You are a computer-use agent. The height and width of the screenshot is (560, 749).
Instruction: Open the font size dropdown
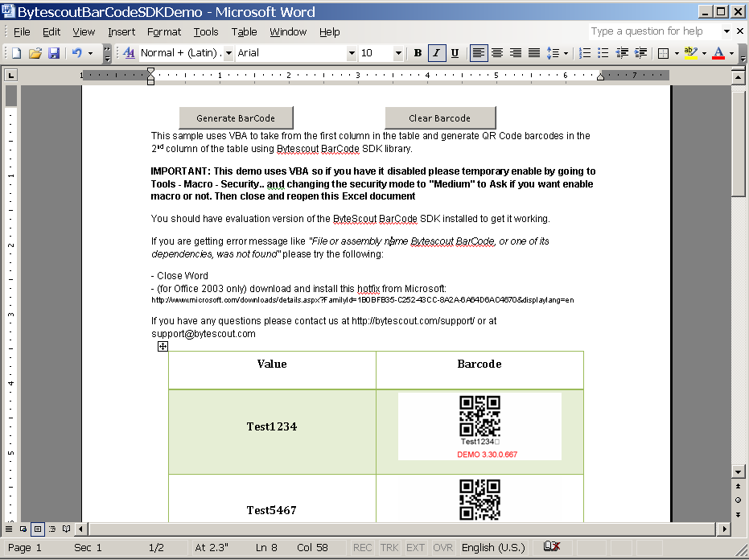pos(398,53)
